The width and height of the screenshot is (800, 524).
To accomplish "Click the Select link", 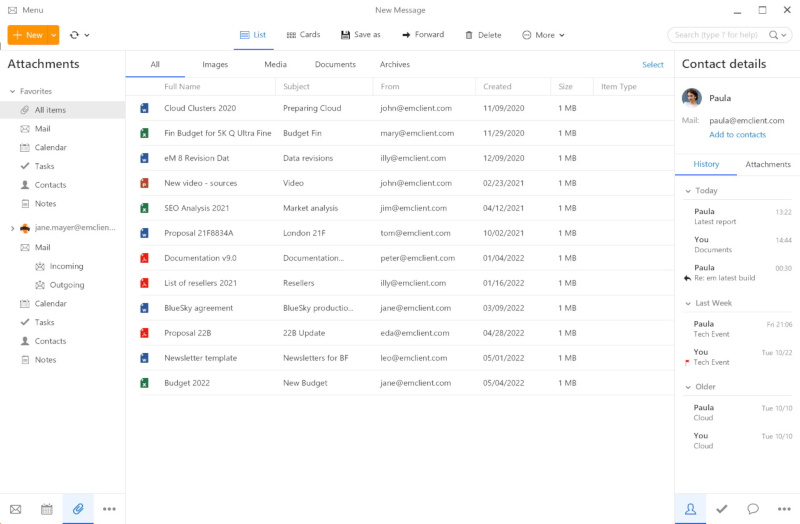I will tap(653, 65).
